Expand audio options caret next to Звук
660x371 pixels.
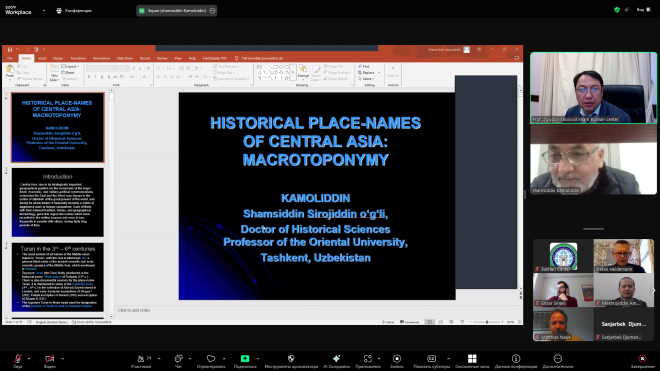tap(29, 359)
